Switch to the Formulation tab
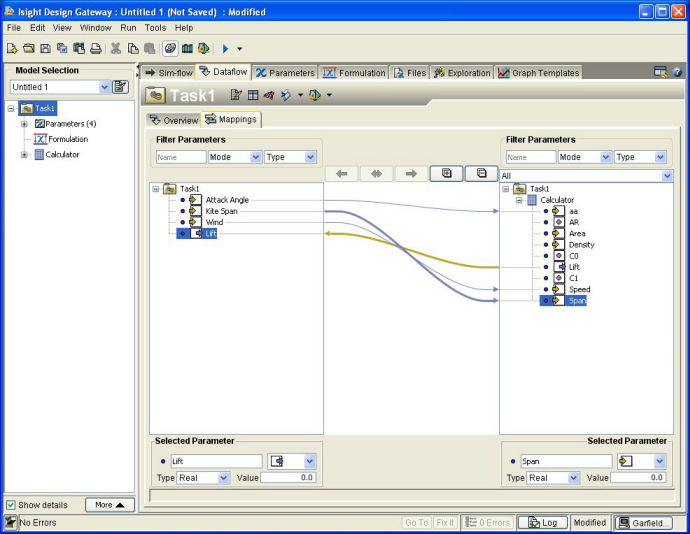The image size is (690, 534). pos(354,73)
